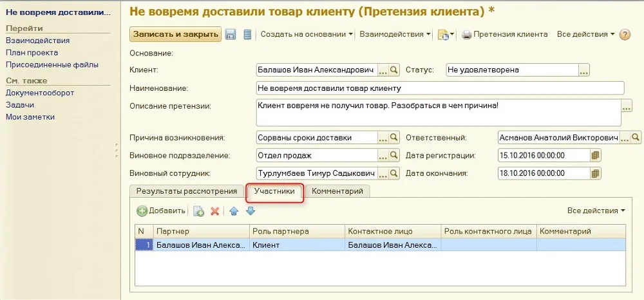644x300 pixels.
Task: Click the Роль партнера column header
Action: click(298, 232)
